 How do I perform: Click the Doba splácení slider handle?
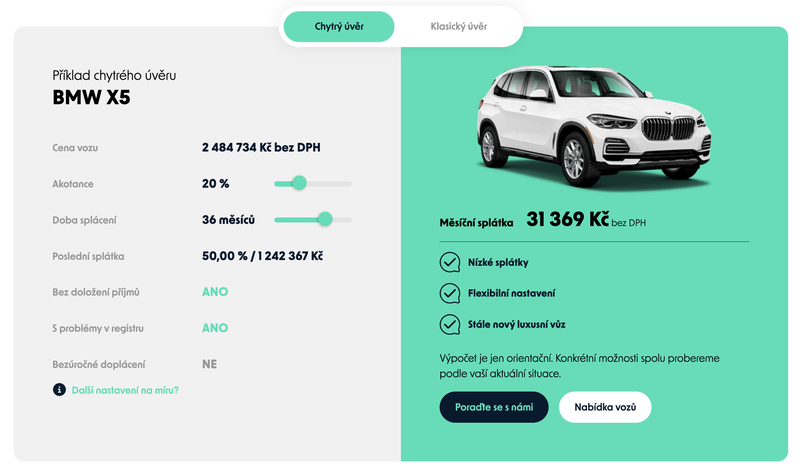pyautogui.click(x=324, y=219)
